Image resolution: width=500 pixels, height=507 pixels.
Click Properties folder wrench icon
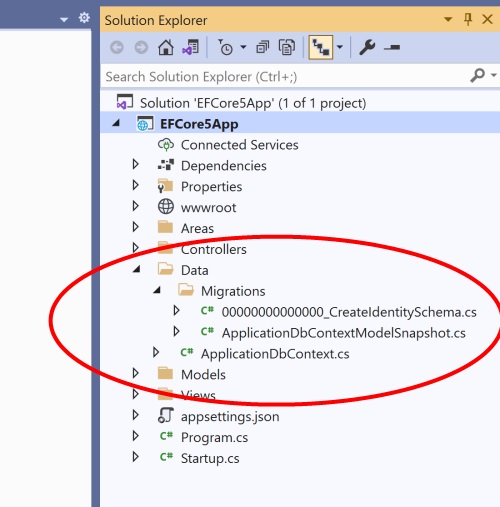165,186
